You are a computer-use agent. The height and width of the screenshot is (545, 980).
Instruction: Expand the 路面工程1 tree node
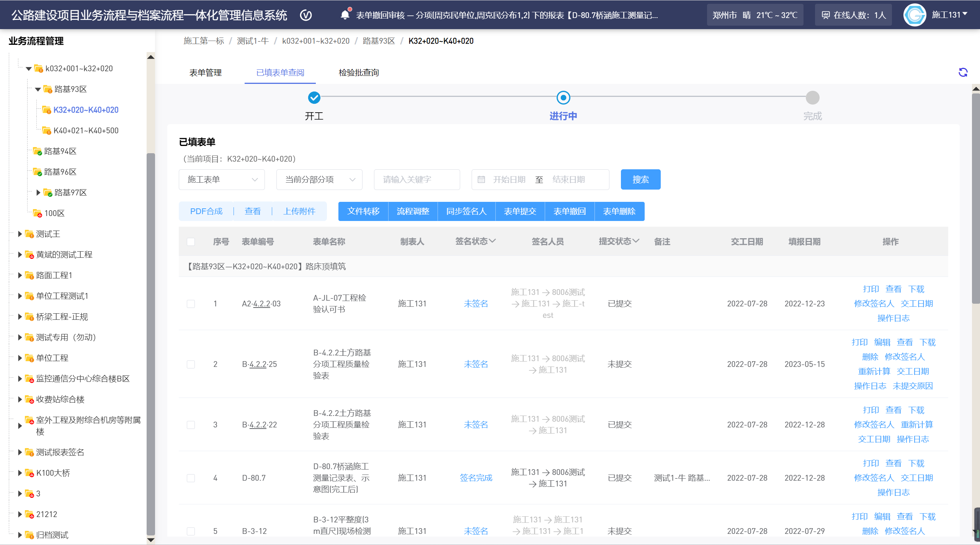coord(20,275)
